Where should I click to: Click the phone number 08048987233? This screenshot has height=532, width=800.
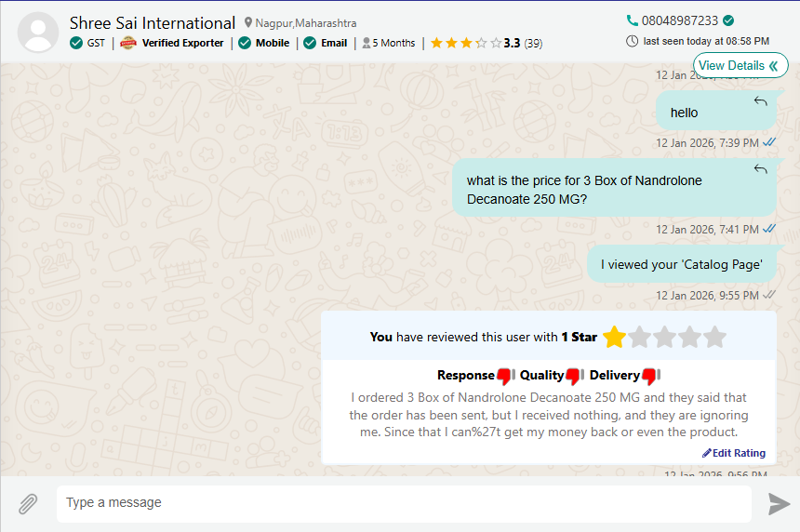click(x=680, y=20)
